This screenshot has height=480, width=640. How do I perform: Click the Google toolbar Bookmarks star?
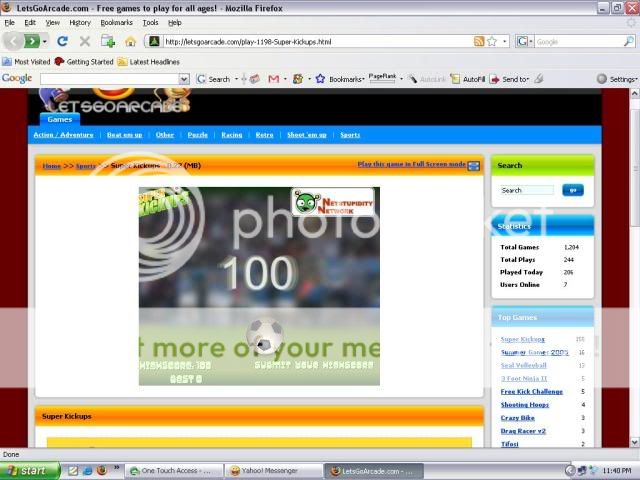(x=320, y=79)
